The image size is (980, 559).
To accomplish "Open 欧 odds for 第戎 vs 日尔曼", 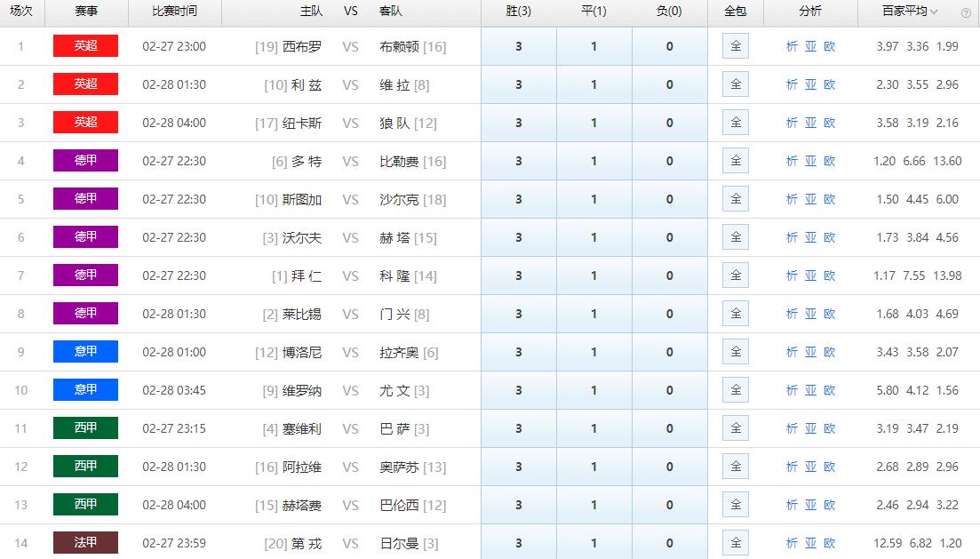I will pos(829,542).
